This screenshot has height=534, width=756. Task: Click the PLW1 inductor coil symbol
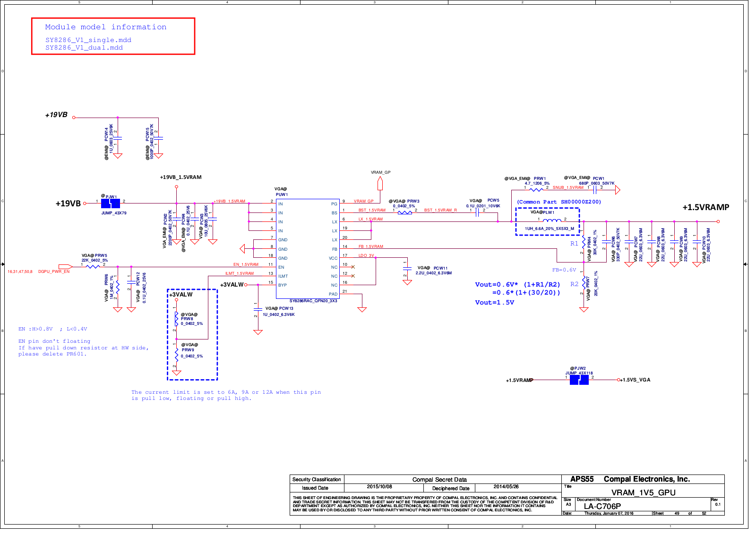click(551, 220)
